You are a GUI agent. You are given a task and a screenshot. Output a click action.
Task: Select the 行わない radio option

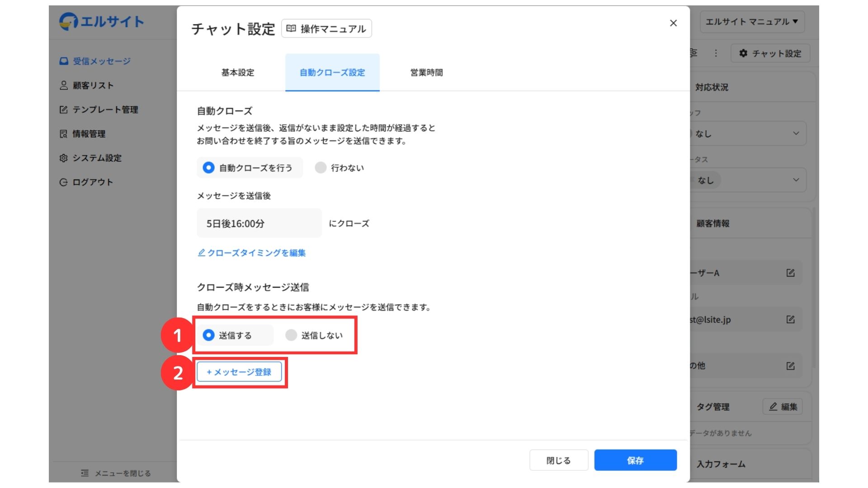click(x=321, y=168)
